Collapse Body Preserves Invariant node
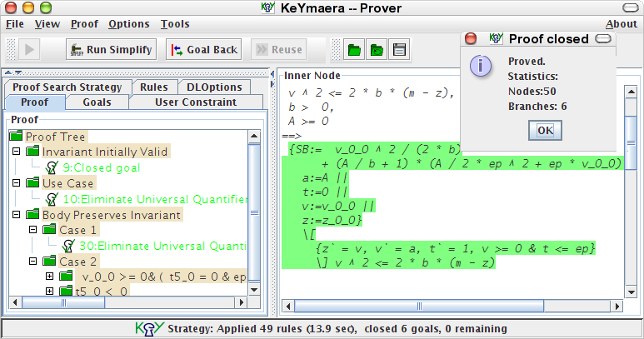Screen dimensions: 644x339 tap(16, 215)
